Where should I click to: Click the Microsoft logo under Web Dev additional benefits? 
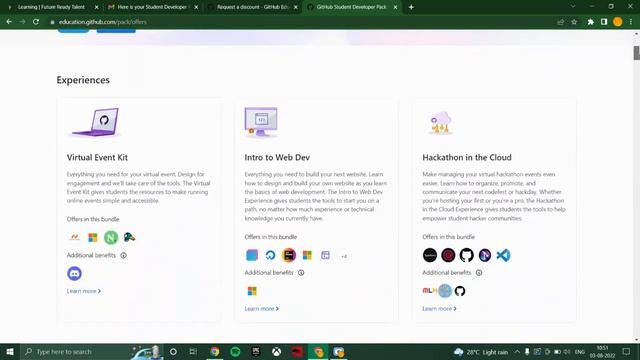click(252, 291)
